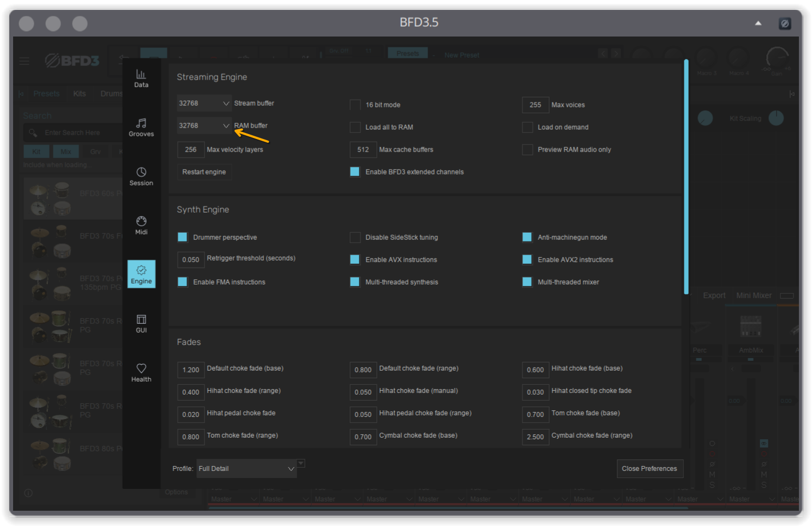Open the Profile Full Detail dropdown
812x526 pixels.
click(x=246, y=469)
